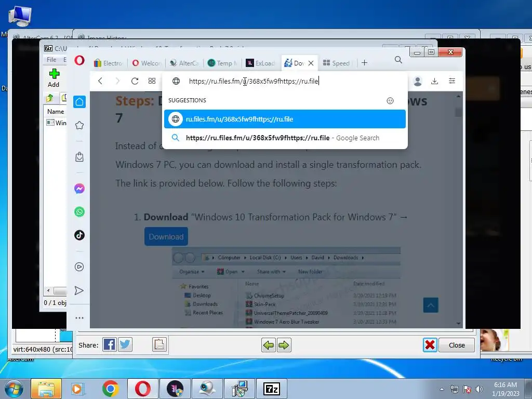Viewport: 532px width, 399px height.
Task: Click the 7-Zip horizontal scrollbar left arrow
Action: [48, 291]
